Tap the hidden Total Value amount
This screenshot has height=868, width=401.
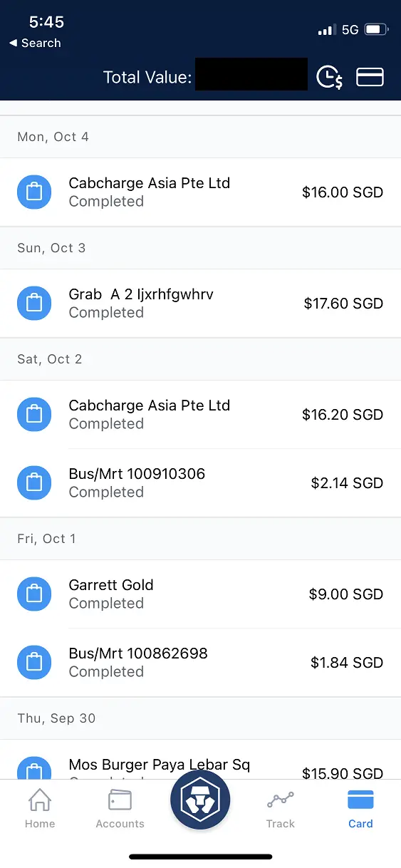point(251,74)
